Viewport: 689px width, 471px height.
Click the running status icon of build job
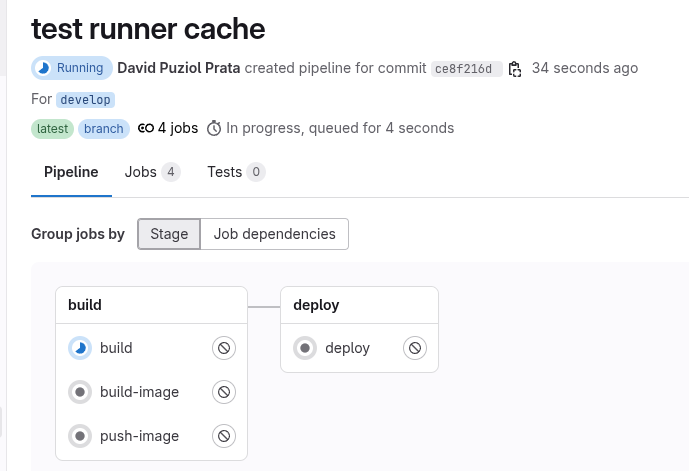coord(80,348)
